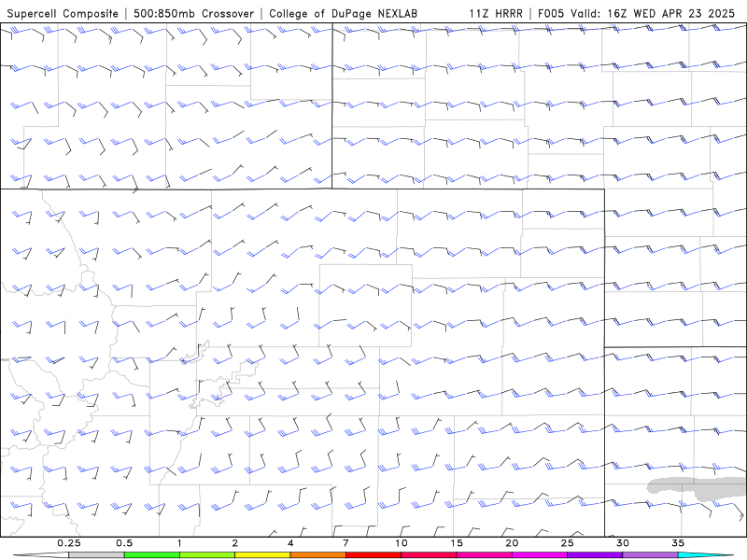Click the "F005 Valid: 16Z WED APR 23 2025" text
This screenshot has height=560, width=747.
[637, 13]
